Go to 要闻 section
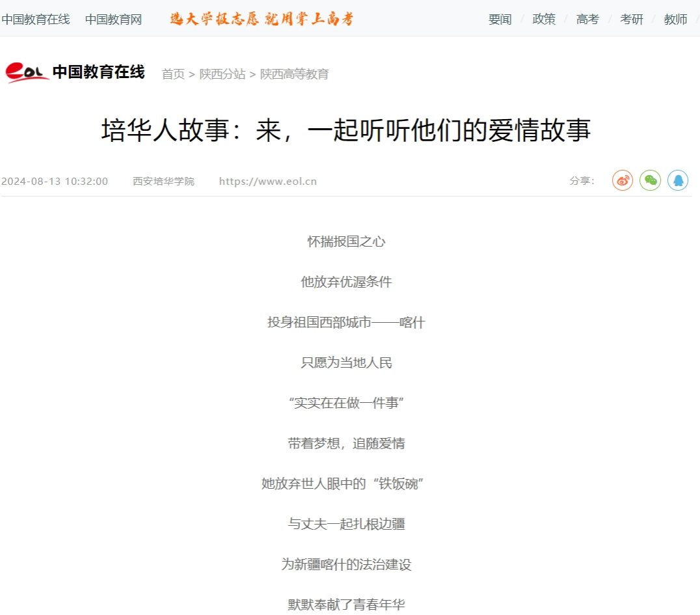Screen dimensions: 700x615 pyautogui.click(x=500, y=19)
